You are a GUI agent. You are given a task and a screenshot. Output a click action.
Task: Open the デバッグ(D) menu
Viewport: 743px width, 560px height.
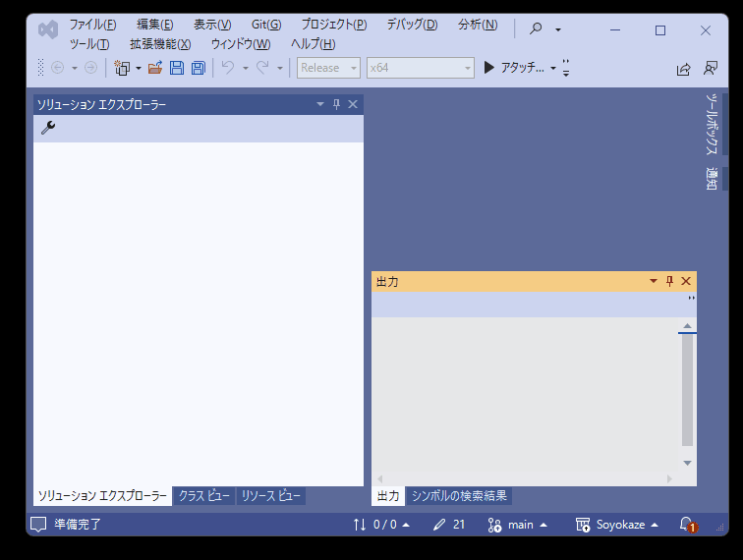(412, 25)
